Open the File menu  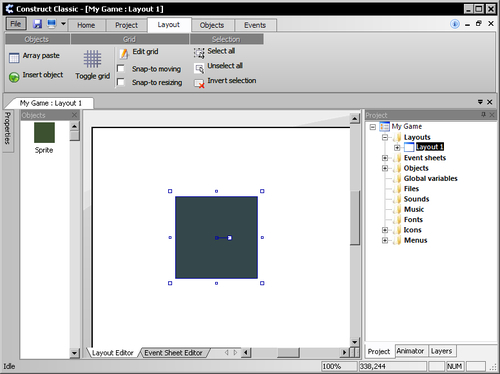[16, 24]
